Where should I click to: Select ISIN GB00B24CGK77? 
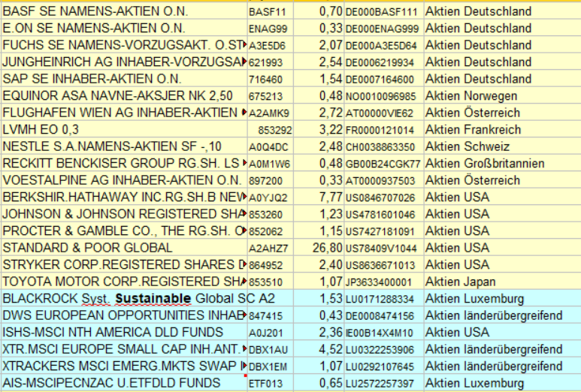pyautogui.click(x=384, y=164)
